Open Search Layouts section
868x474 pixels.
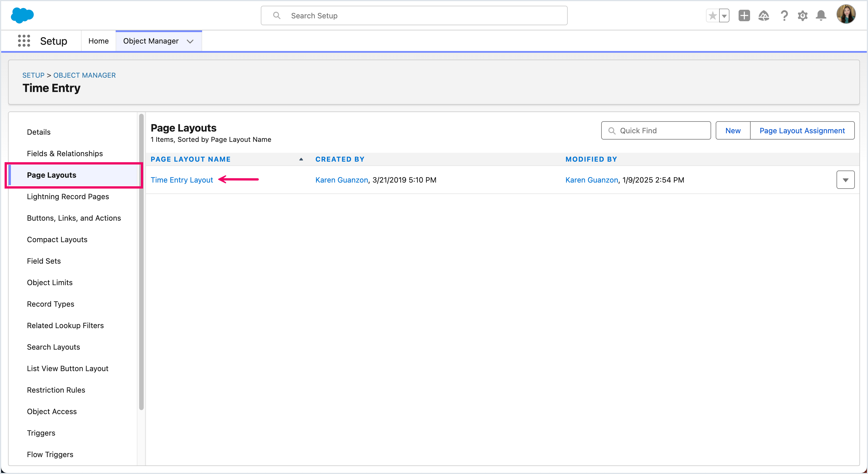53,347
